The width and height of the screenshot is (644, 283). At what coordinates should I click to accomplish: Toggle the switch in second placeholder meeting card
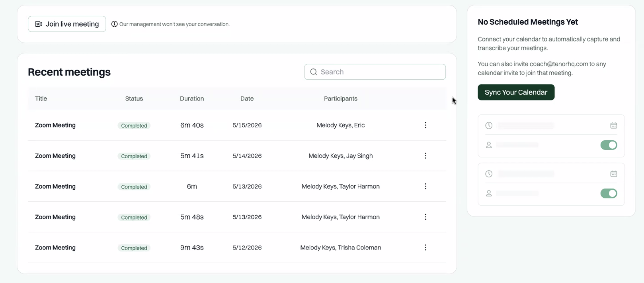click(609, 193)
